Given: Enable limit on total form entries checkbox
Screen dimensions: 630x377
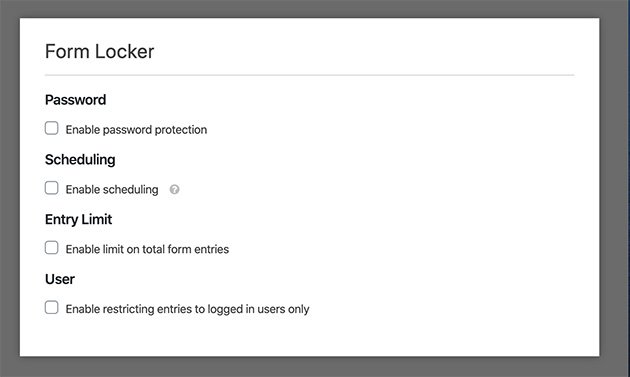Looking at the screenshot, I should coord(51,248).
